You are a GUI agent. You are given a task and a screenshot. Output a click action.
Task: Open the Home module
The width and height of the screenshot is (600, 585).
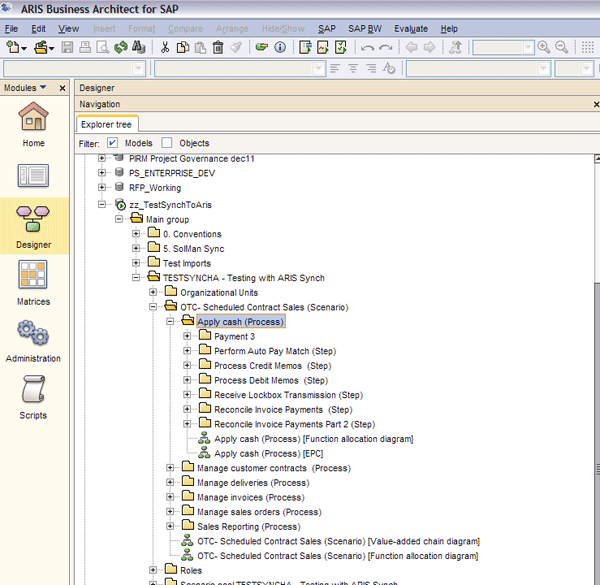pos(34,123)
